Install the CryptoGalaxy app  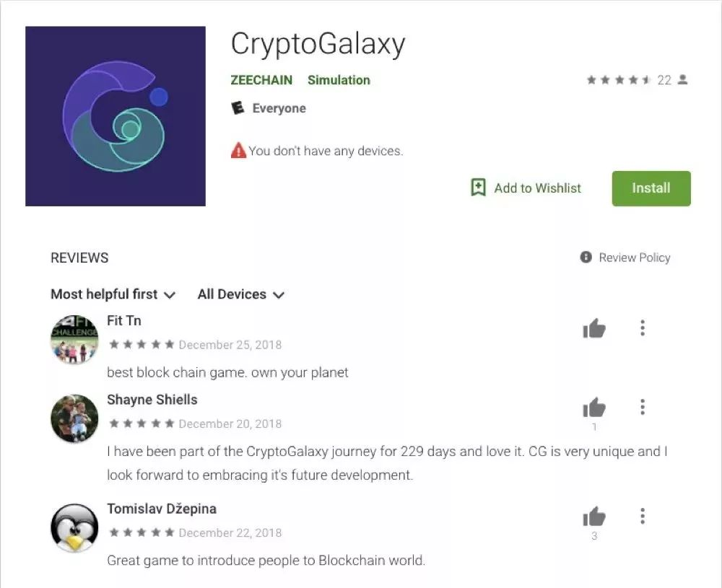pos(651,188)
